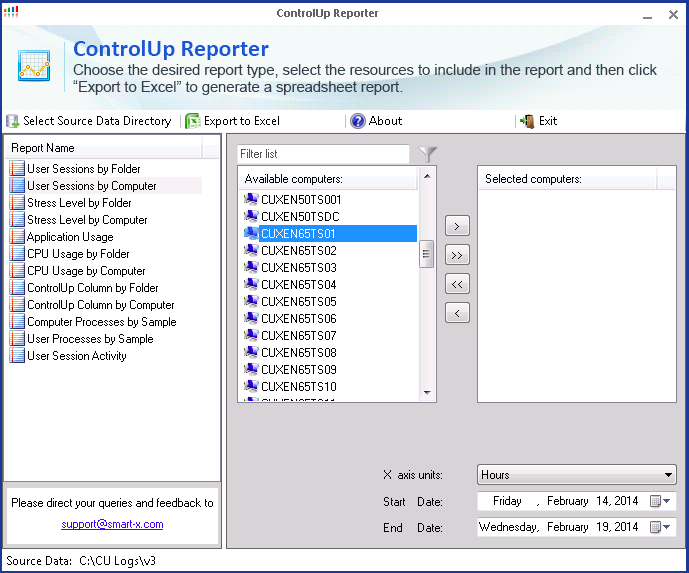The image size is (689, 573).
Task: Click the Start Date field showing February 14
Action: pyautogui.click(x=577, y=501)
